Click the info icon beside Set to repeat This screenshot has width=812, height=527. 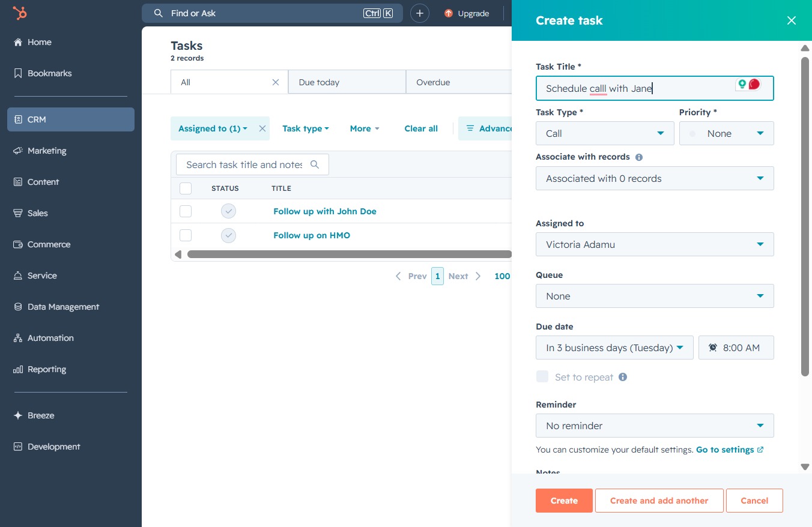click(623, 377)
